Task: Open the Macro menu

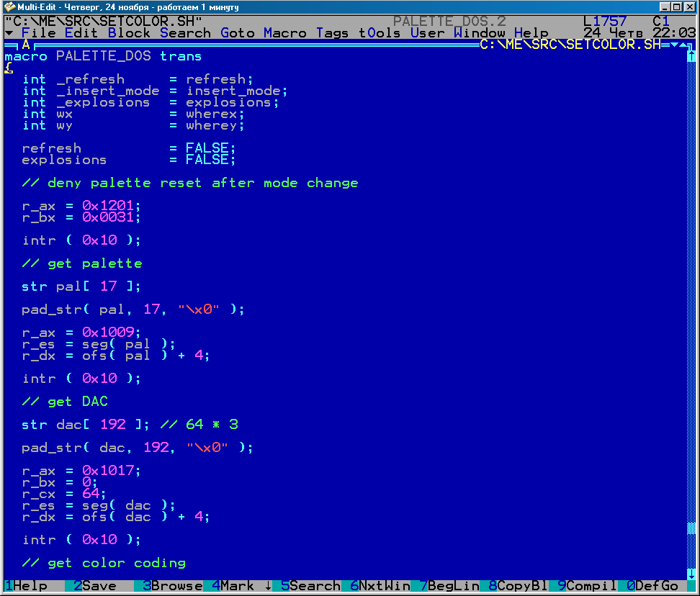Action: [x=284, y=33]
